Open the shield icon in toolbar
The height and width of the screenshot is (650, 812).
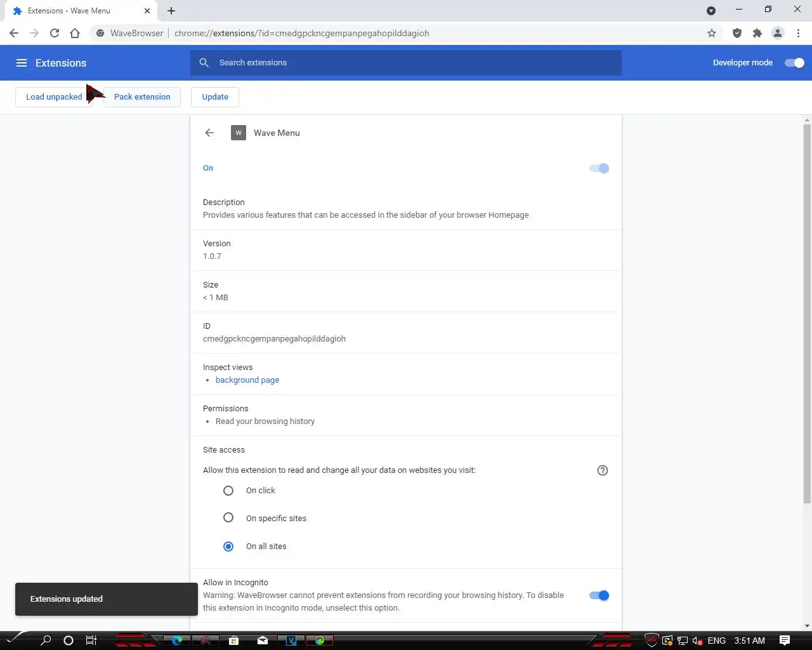737,33
